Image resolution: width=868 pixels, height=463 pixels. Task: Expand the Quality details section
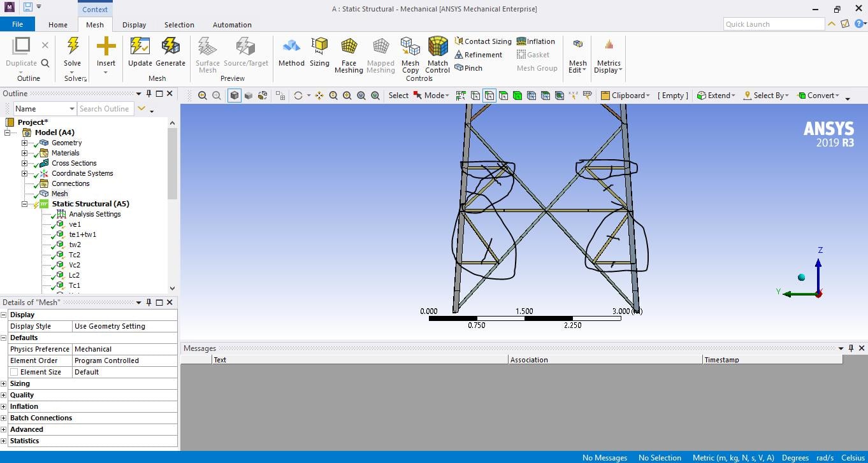pos(4,395)
